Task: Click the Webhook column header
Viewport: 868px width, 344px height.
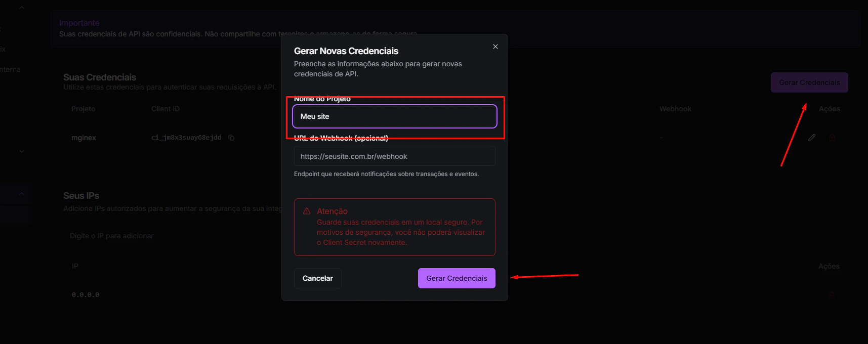Action: coord(675,109)
